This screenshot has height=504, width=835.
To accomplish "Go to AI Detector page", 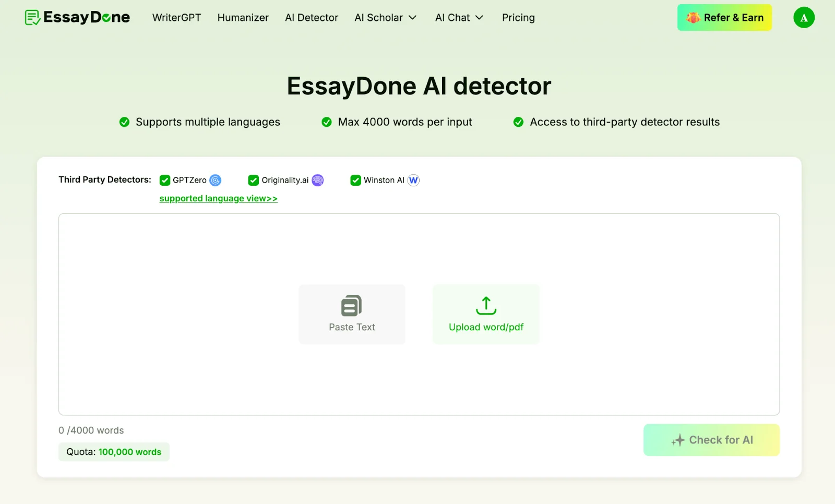I will (312, 18).
